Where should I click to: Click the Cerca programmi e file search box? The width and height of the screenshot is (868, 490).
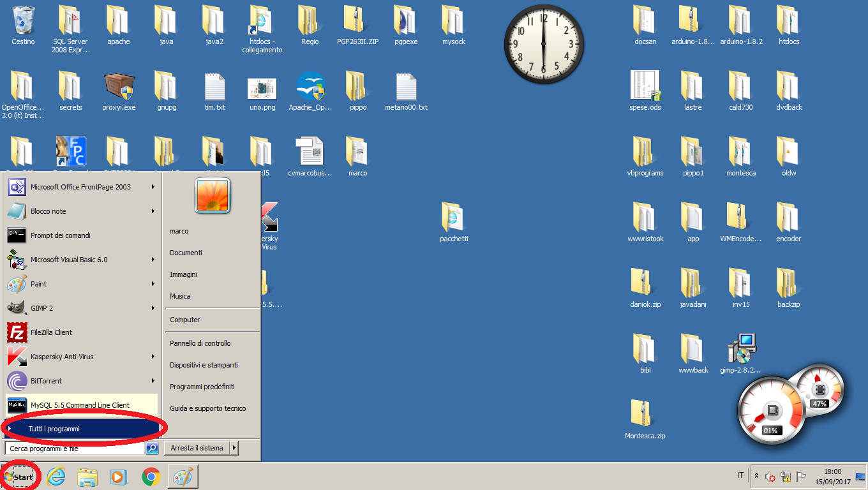pos(74,449)
